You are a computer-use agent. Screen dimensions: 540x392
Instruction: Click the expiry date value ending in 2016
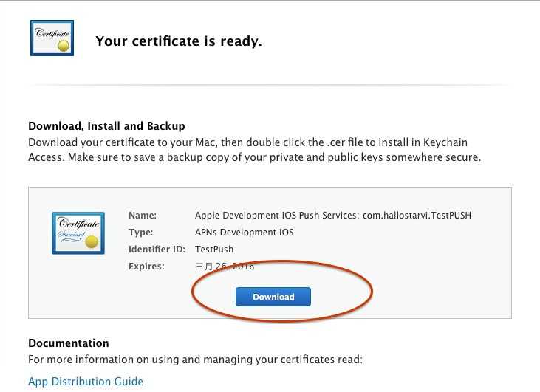click(x=225, y=266)
